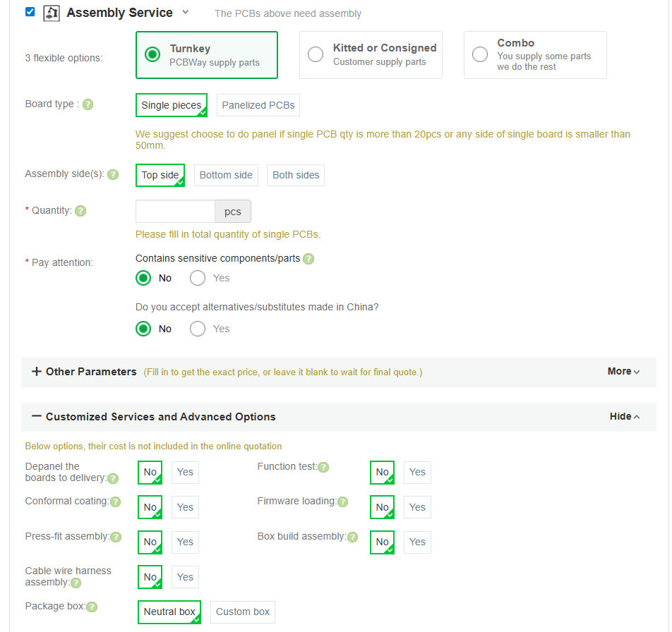Click the Quantity help question icon

click(80, 211)
